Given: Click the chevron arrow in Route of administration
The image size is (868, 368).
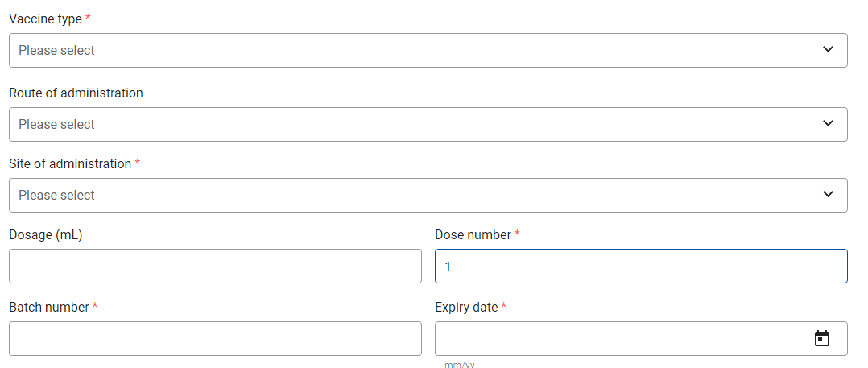Looking at the screenshot, I should tap(828, 123).
